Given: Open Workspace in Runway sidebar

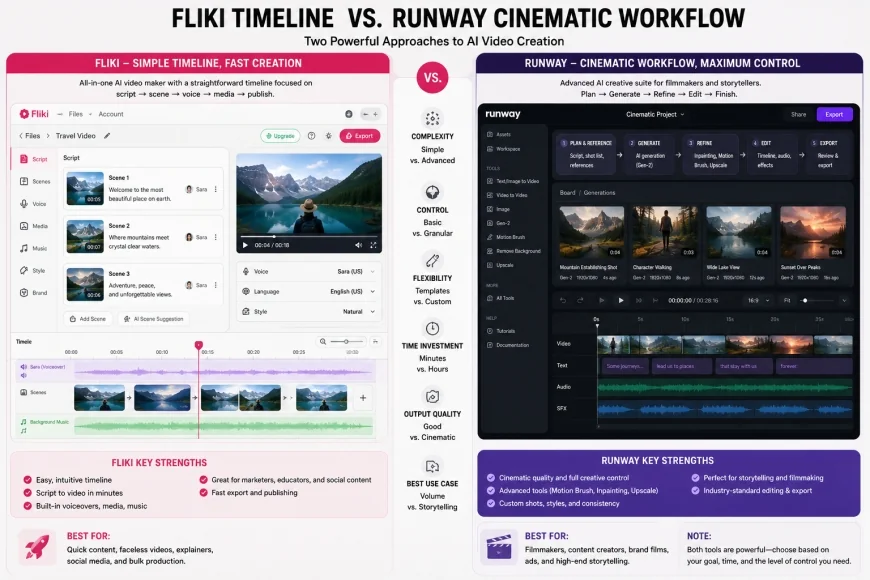Looking at the screenshot, I should 503,149.
